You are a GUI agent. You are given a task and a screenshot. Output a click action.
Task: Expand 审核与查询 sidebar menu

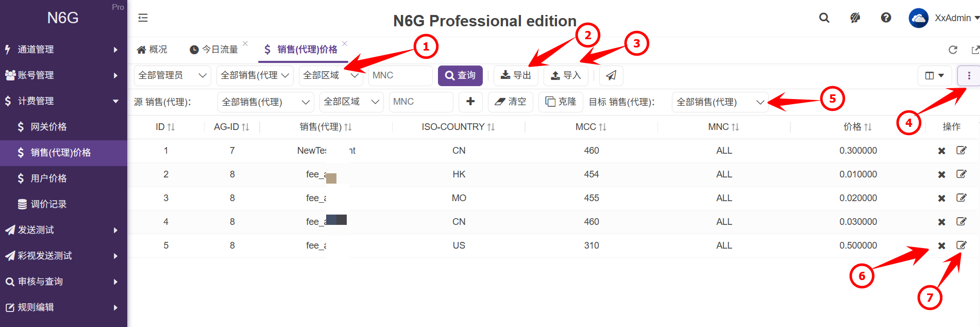pyautogui.click(x=63, y=282)
